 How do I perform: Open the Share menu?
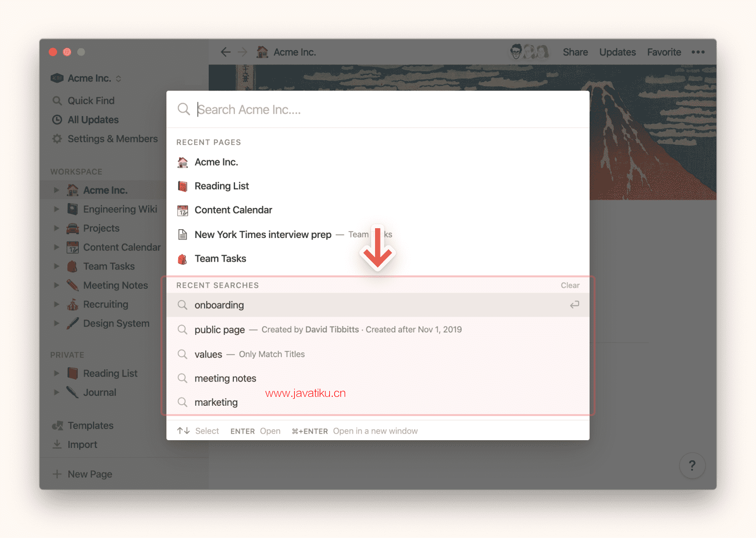click(575, 52)
